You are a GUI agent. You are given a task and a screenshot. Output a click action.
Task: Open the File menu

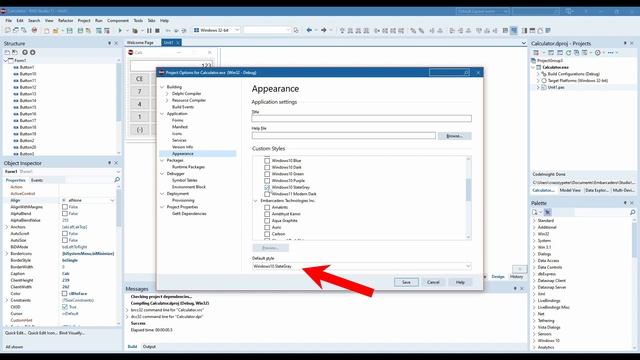pos(9,20)
